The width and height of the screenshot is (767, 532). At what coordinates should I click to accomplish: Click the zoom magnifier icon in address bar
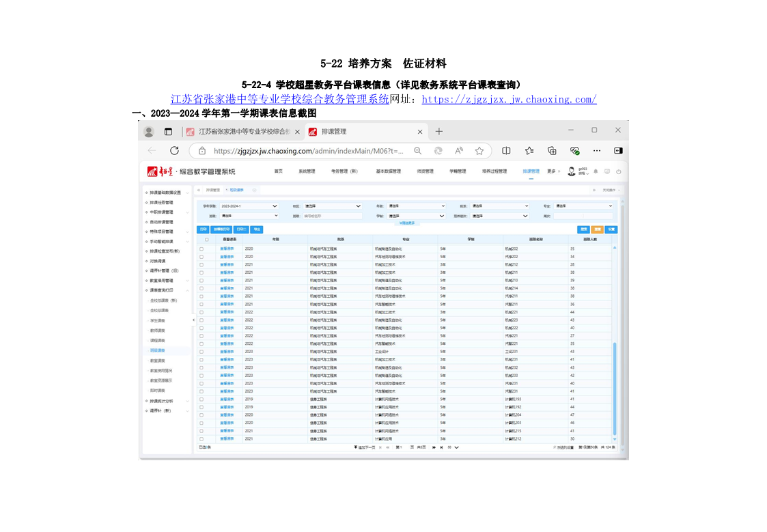coord(418,151)
